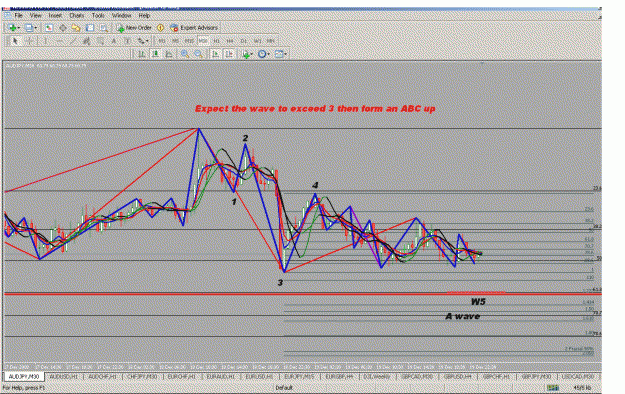Open the Profiles dropdown
Image resolution: width=625 pixels, height=394 pixels.
pos(31,28)
